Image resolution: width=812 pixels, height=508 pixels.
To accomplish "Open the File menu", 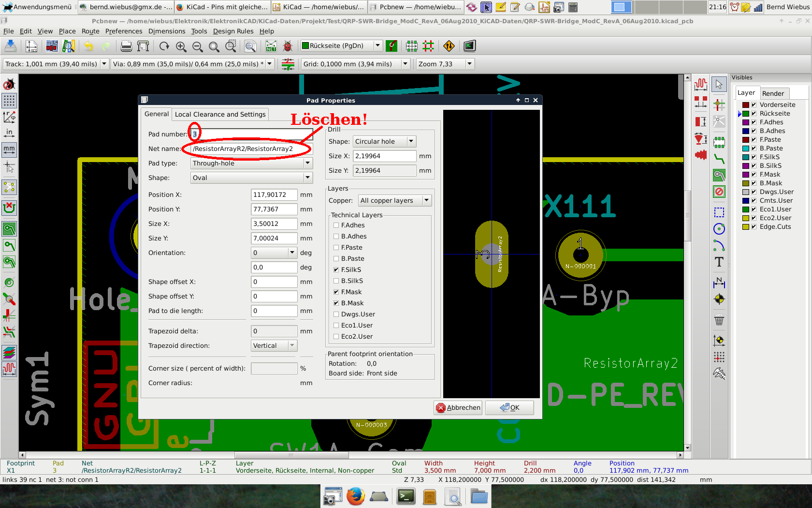I will pos(9,31).
